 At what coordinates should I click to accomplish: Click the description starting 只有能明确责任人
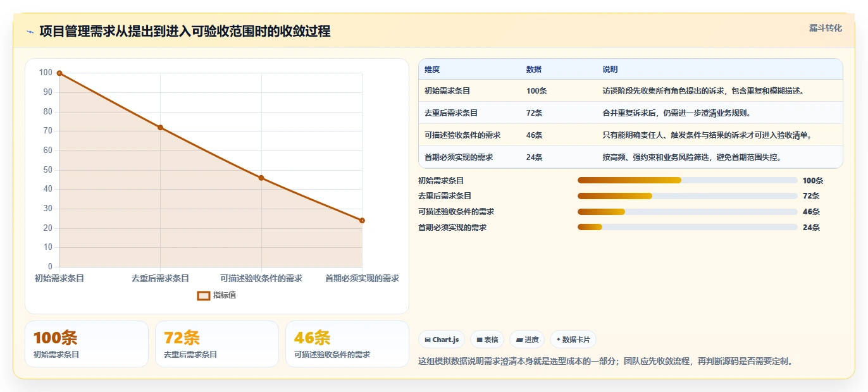tap(707, 135)
